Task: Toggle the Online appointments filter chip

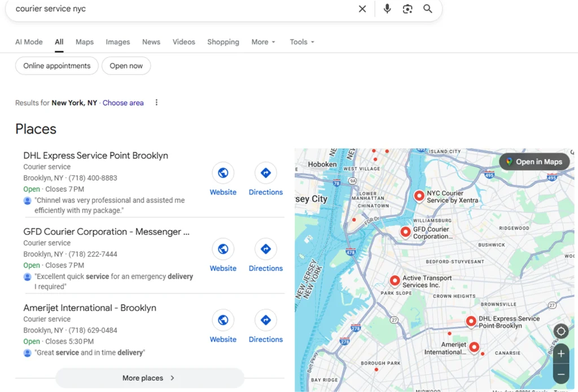Action: (56, 66)
